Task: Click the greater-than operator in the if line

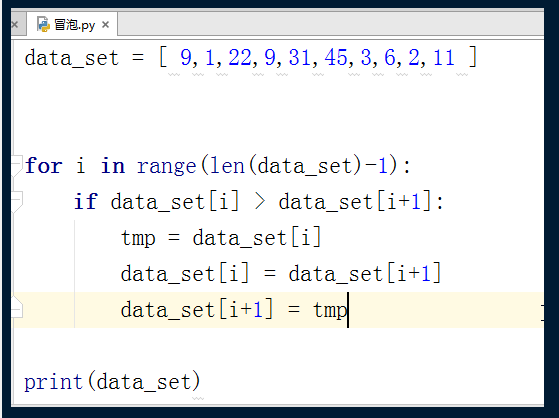Action: [260, 202]
